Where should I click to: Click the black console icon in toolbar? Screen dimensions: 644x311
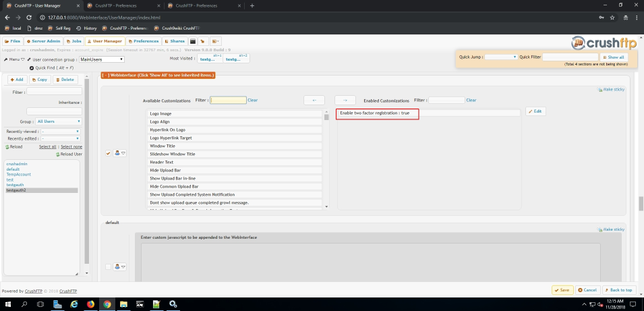click(192, 41)
